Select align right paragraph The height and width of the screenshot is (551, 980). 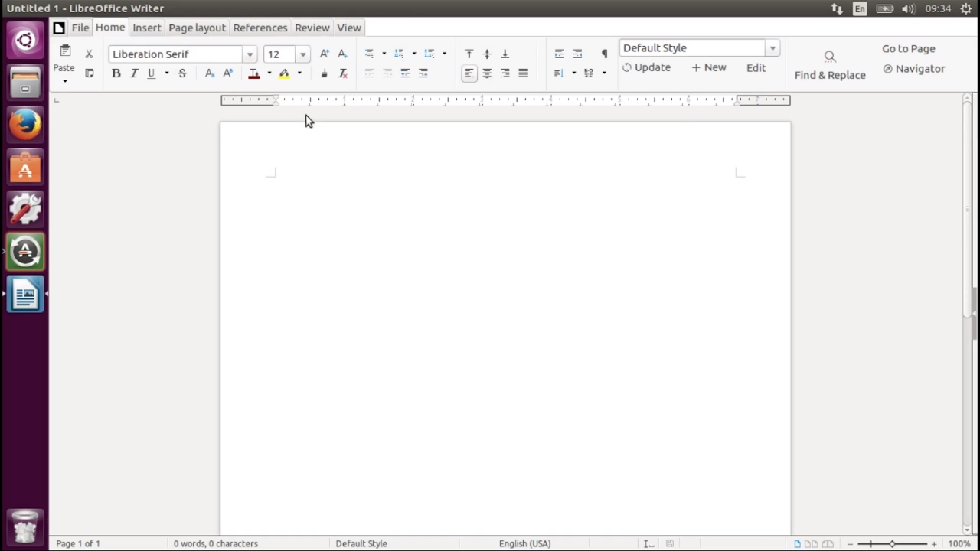click(505, 73)
